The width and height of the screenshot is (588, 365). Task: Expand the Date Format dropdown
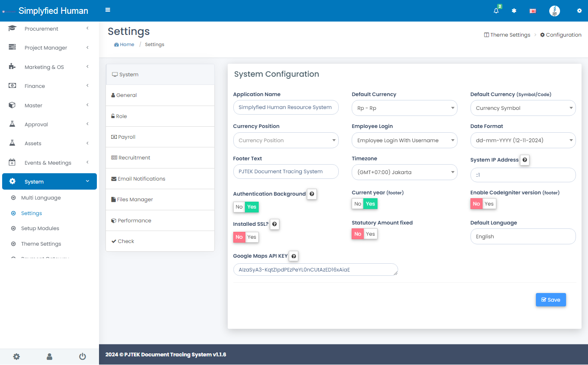tap(523, 140)
